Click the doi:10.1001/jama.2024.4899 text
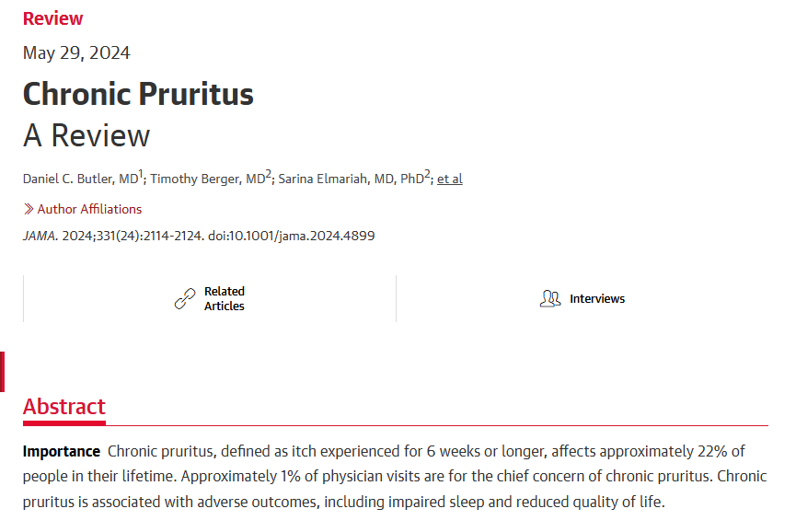The width and height of the screenshot is (796, 532). click(292, 236)
